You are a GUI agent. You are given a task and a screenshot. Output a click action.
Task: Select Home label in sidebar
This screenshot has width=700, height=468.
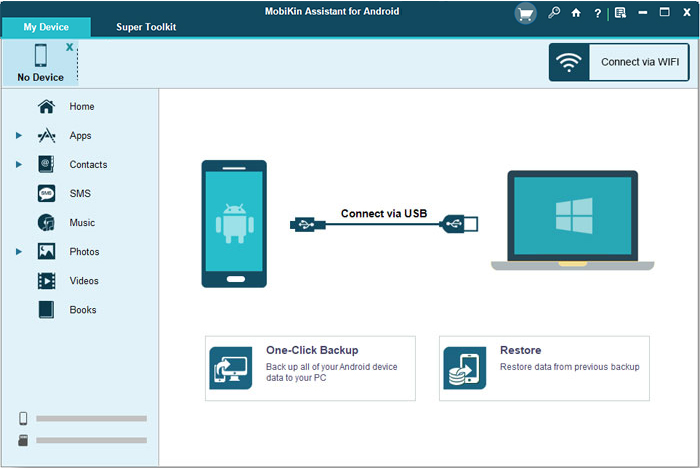pyautogui.click(x=82, y=106)
